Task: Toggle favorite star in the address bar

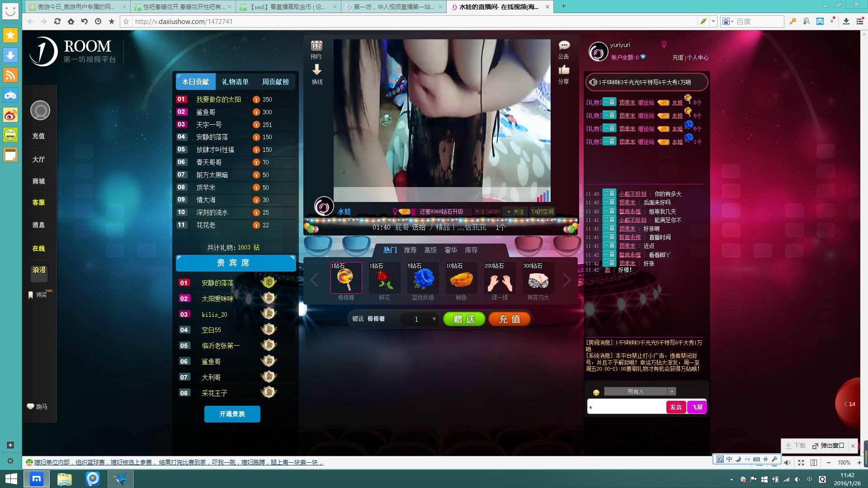Action: point(126,21)
